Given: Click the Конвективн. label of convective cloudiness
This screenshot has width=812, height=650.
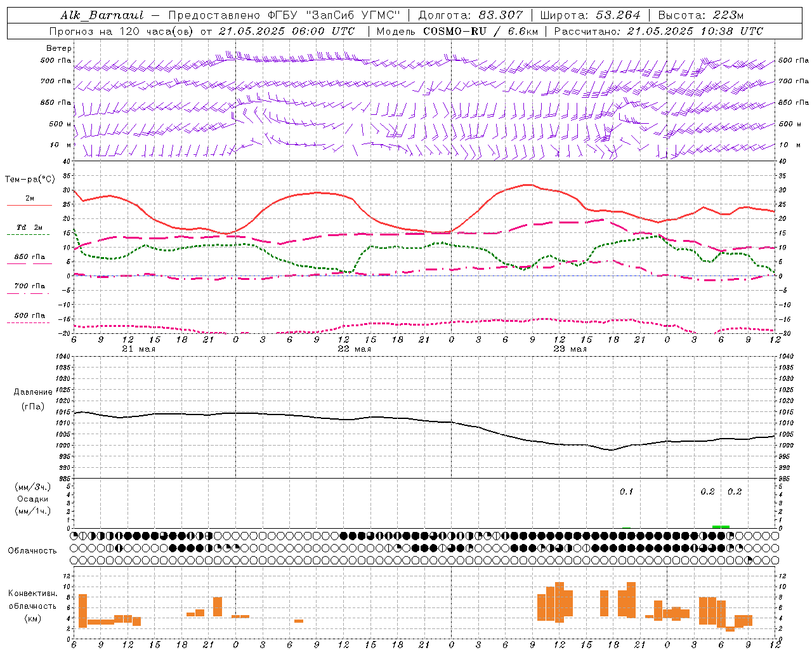Looking at the screenshot, I should point(32,594).
